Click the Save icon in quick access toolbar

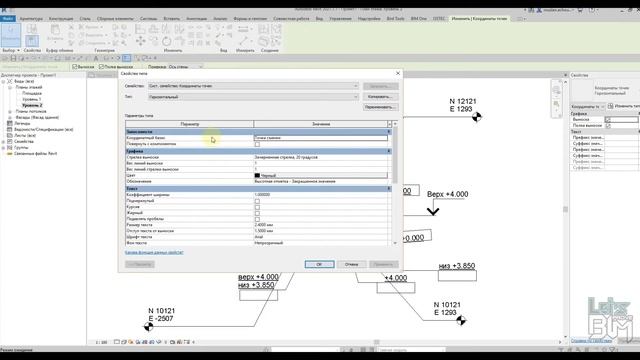[x=13, y=58]
